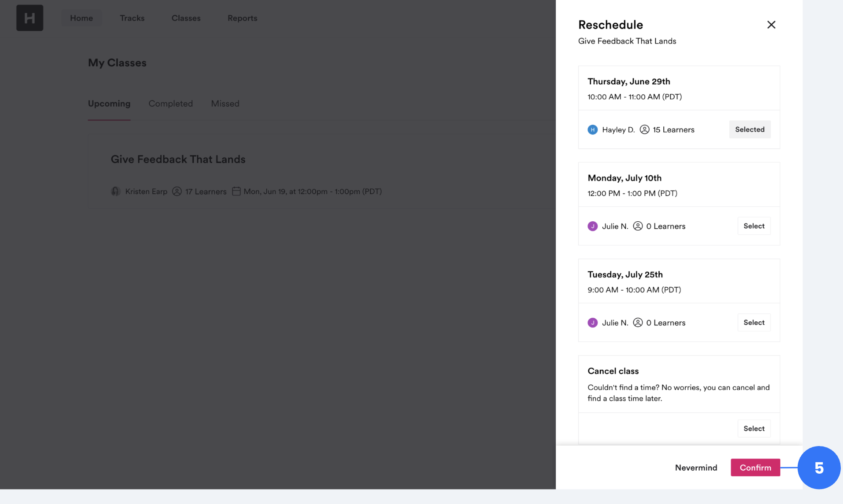Click the Selected button for June 29th
This screenshot has width=843, height=504.
[749, 130]
